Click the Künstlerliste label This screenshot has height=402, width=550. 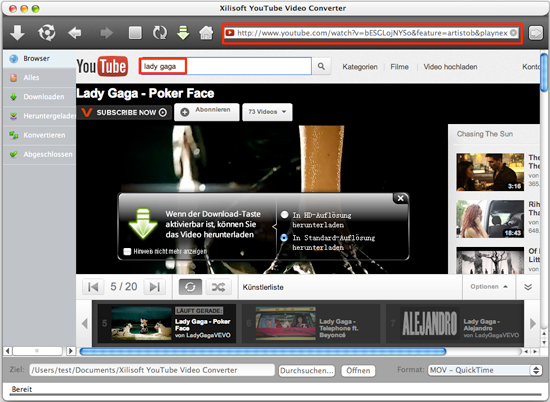[263, 287]
